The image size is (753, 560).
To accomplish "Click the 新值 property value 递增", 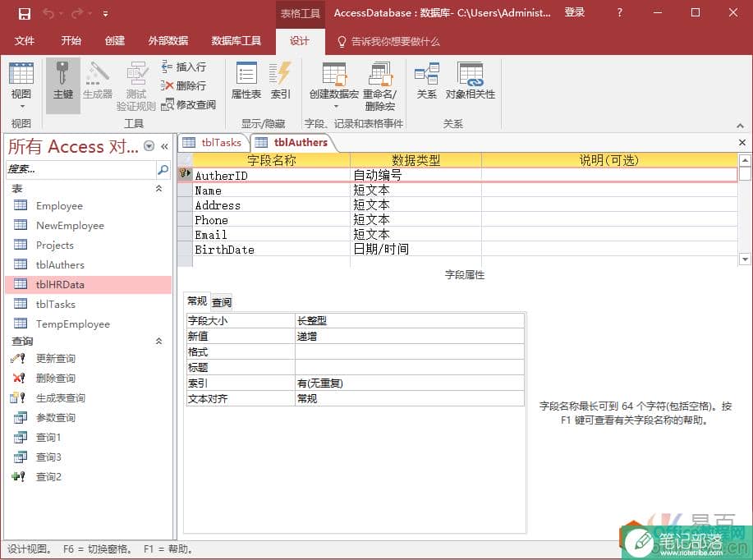I will (409, 336).
